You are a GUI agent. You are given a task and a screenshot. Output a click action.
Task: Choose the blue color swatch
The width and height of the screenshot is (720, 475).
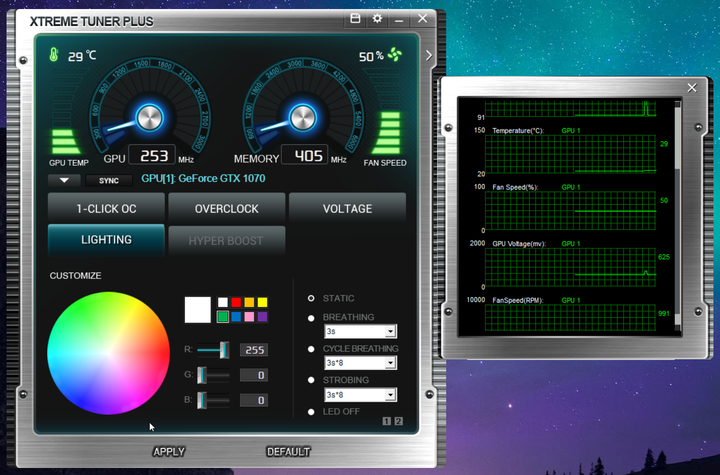236,317
